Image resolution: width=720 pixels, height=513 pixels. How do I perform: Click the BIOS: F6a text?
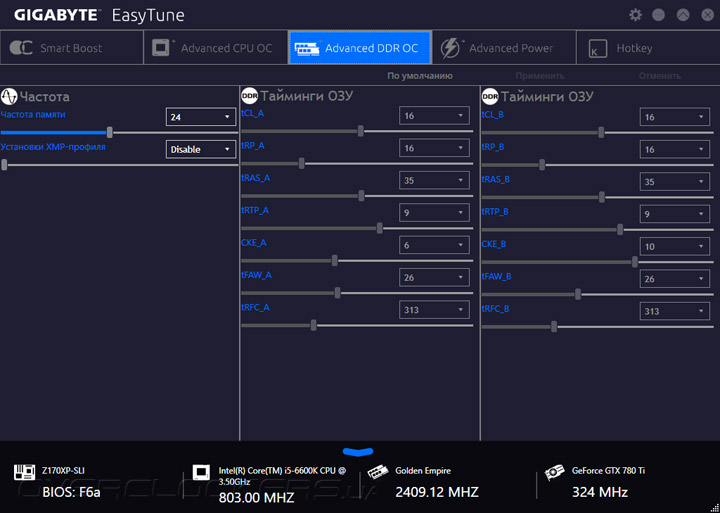[x=71, y=493]
